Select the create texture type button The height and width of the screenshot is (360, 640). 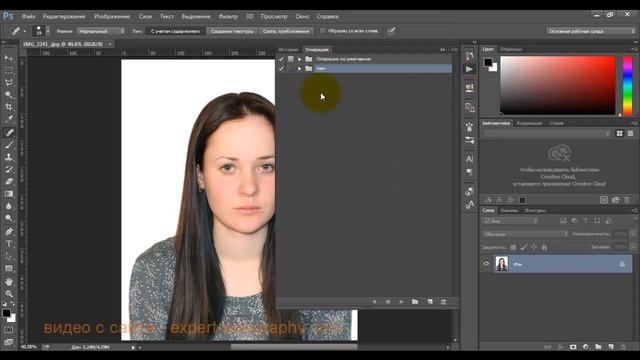click(x=232, y=31)
